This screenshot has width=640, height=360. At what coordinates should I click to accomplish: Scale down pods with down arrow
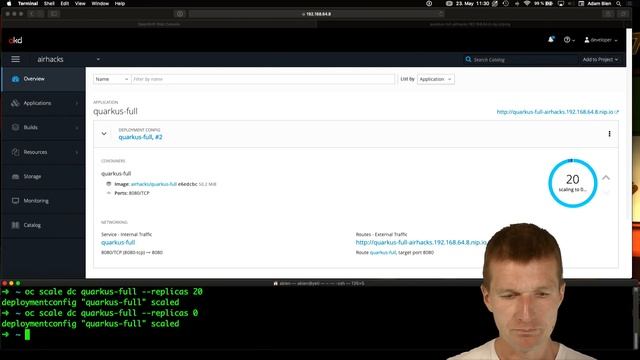point(606,192)
